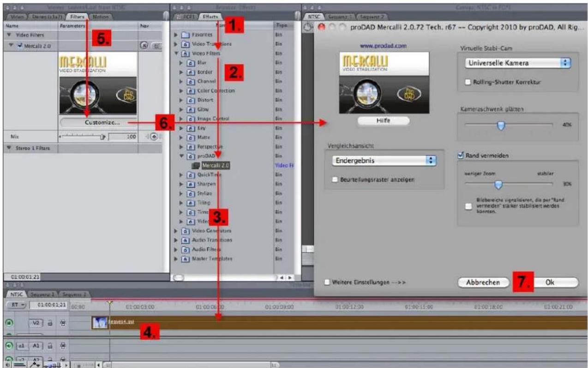Screen dimensions: 588x368
Task: Click the Distort bin folder icon
Action: click(x=191, y=100)
